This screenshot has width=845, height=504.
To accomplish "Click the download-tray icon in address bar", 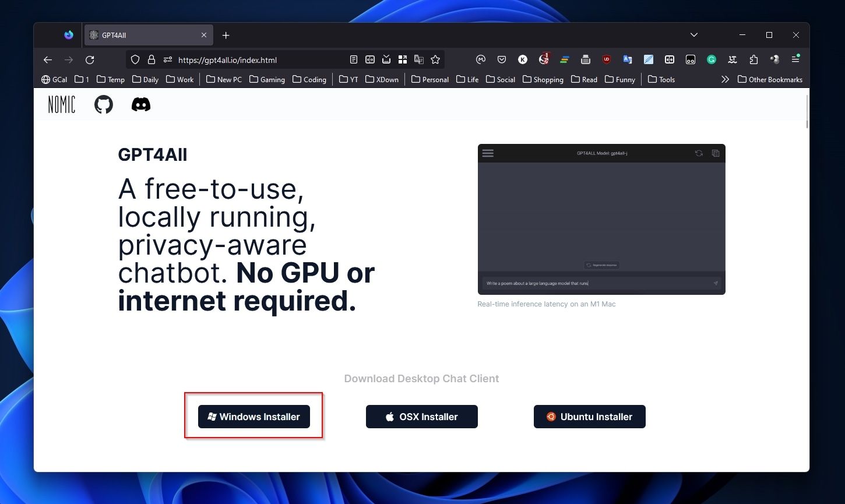I will 386,59.
